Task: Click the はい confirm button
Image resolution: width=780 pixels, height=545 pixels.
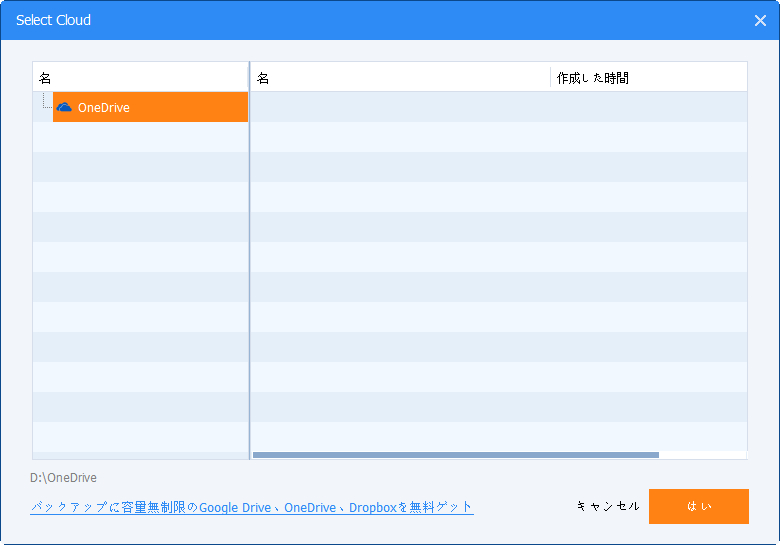Action: 698,506
